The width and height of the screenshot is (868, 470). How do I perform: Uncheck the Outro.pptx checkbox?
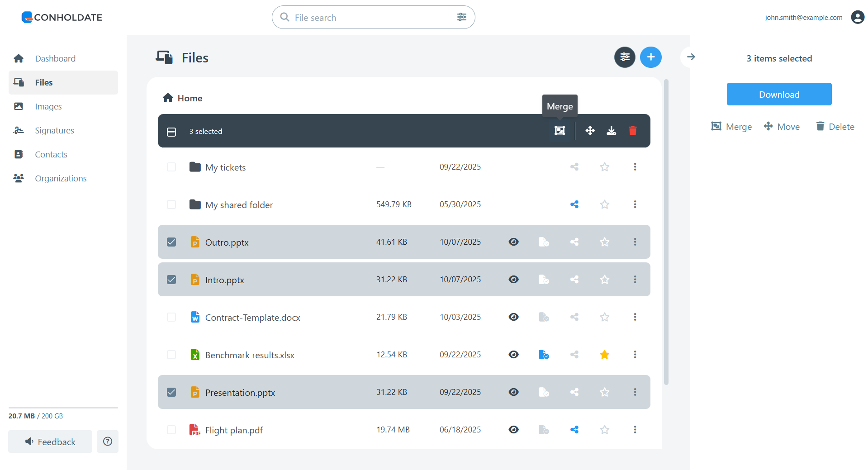(171, 242)
